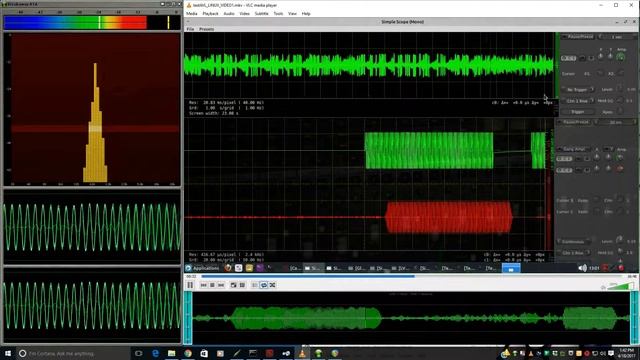
Task: Launch Firefox from the Linux panel
Action: (x=228, y=268)
